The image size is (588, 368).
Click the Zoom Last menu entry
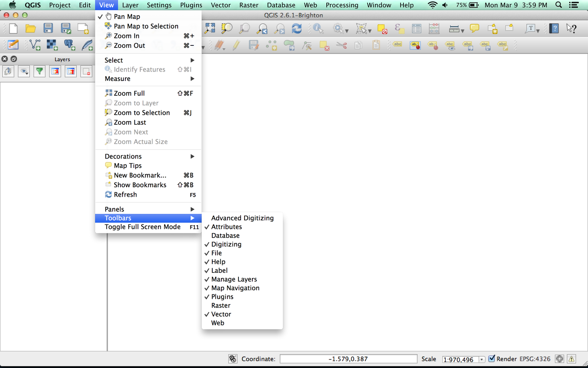click(x=148, y=122)
